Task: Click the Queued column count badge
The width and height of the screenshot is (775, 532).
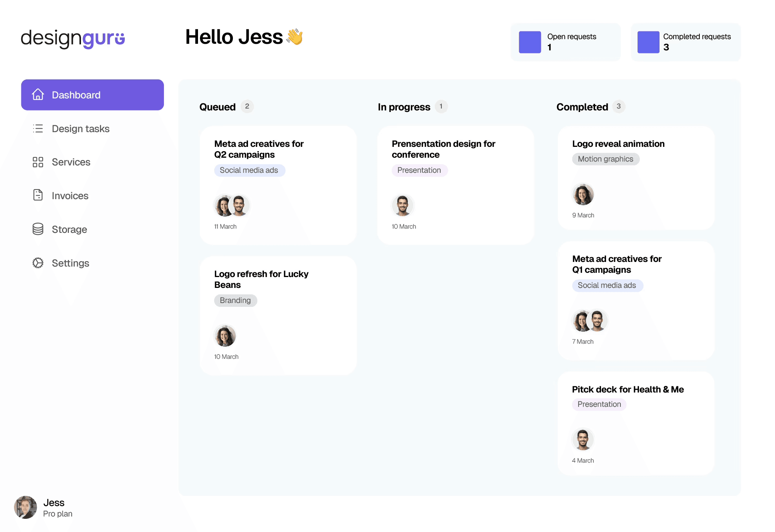Action: click(247, 107)
